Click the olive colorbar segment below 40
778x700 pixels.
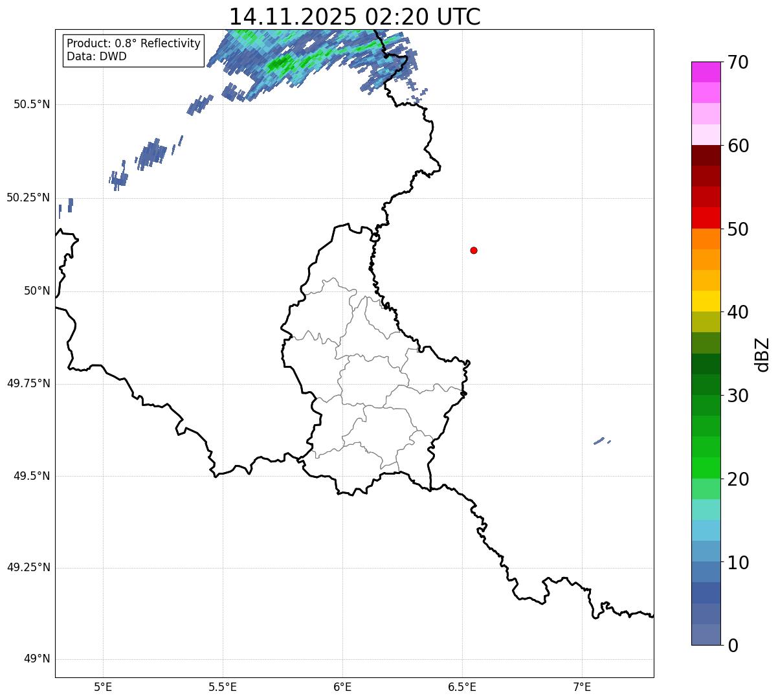[x=706, y=322]
